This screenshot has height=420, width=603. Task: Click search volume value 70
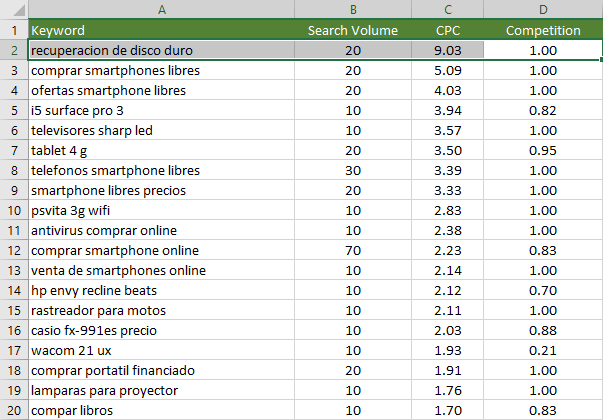353,250
